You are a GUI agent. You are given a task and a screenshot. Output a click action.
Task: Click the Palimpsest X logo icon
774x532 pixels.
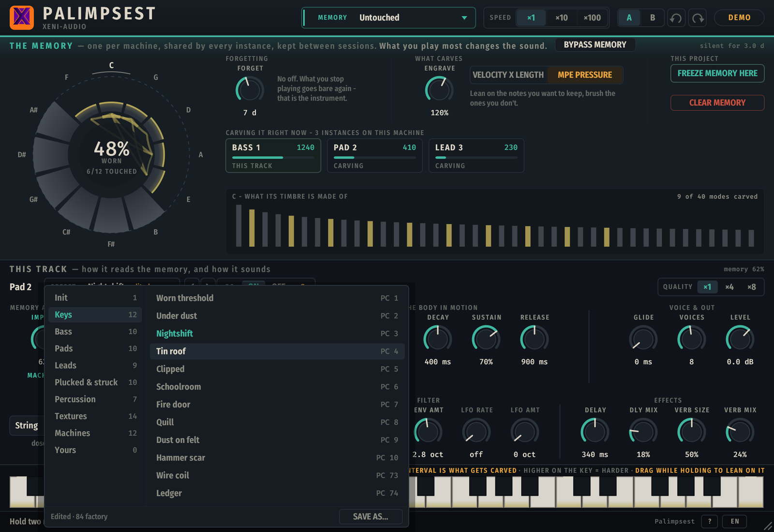(22, 18)
